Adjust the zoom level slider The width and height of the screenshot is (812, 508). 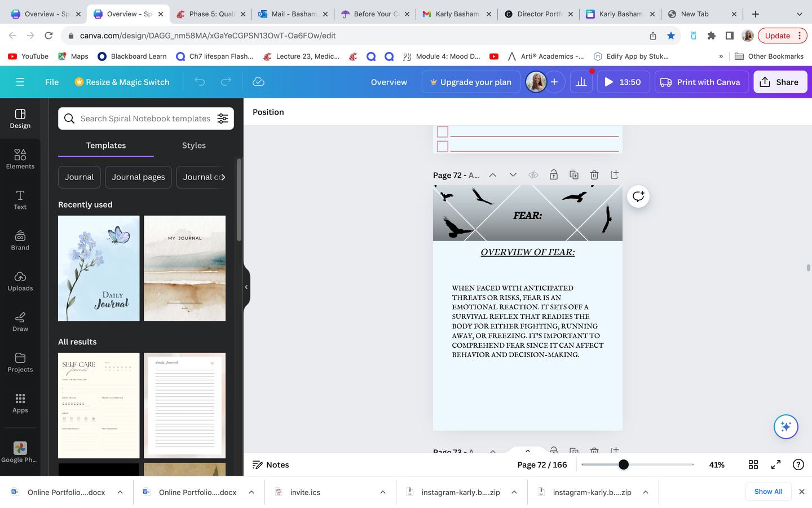[x=623, y=465]
